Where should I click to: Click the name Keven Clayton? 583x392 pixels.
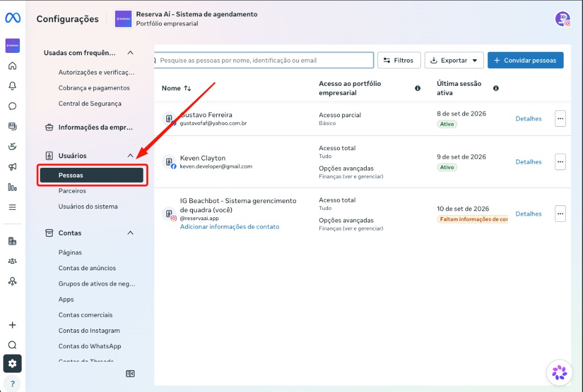tap(203, 158)
